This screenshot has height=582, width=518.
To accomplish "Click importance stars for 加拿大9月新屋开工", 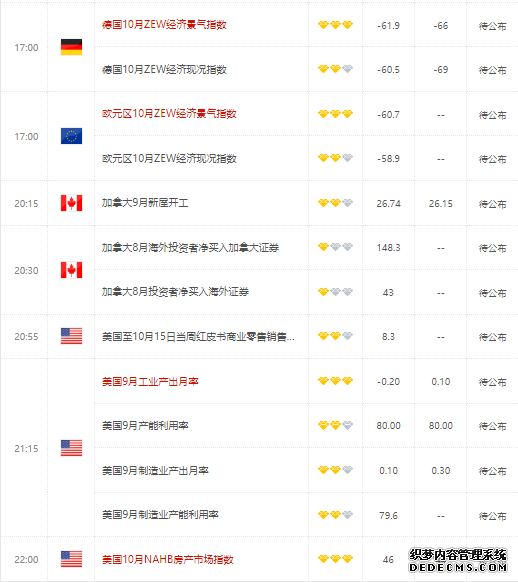I will (335, 203).
